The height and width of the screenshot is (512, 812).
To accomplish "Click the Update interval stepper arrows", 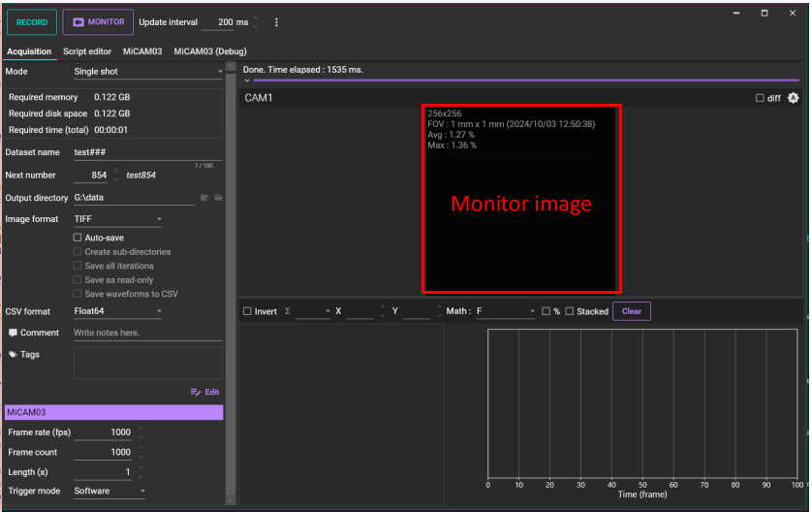I will click(255, 22).
